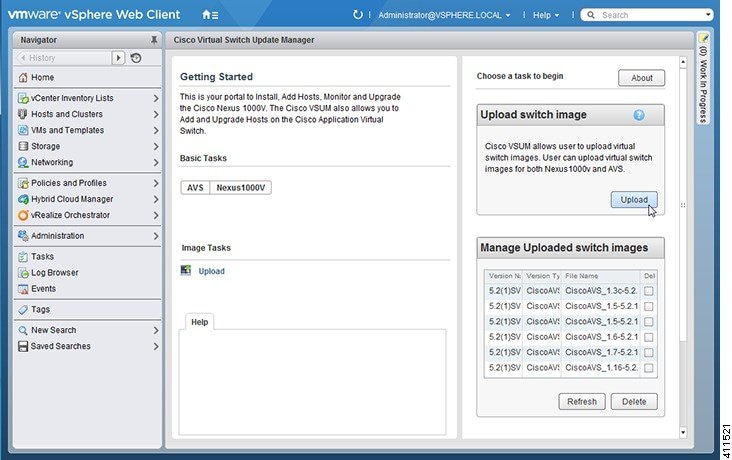Click the About button
Viewport: 732px width, 460px height.
pos(641,78)
